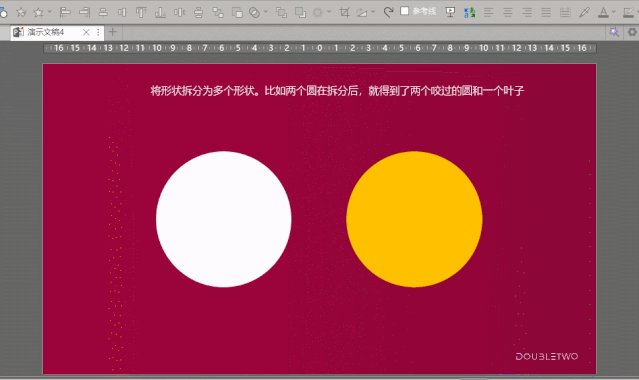Expand the rotate options dropdown
639x380 pixels.
tap(373, 12)
